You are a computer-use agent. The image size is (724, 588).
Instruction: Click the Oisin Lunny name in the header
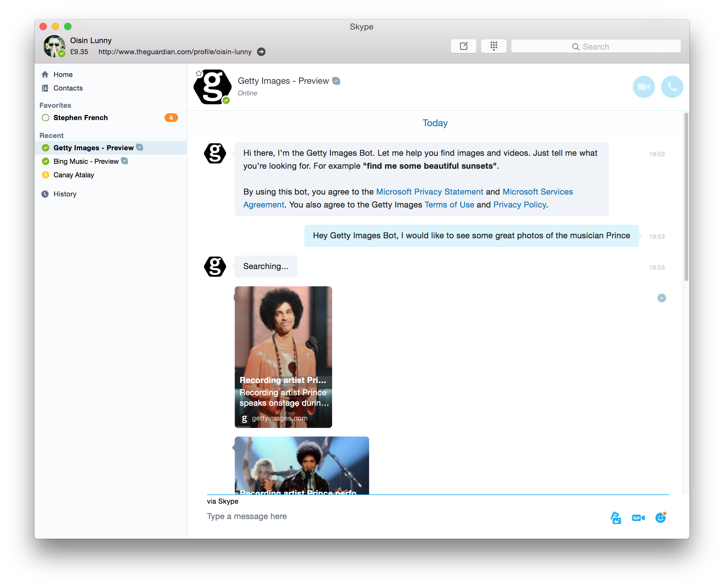tap(91, 40)
